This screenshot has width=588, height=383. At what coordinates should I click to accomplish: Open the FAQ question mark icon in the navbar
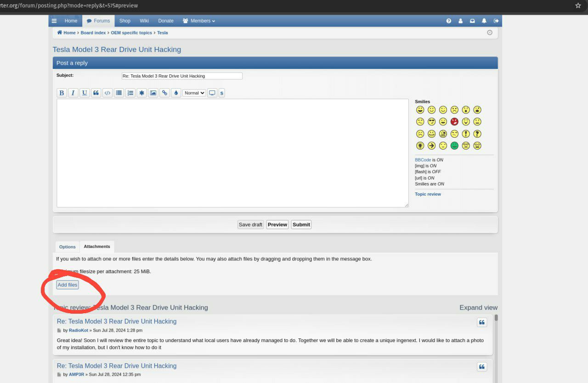[x=449, y=21]
